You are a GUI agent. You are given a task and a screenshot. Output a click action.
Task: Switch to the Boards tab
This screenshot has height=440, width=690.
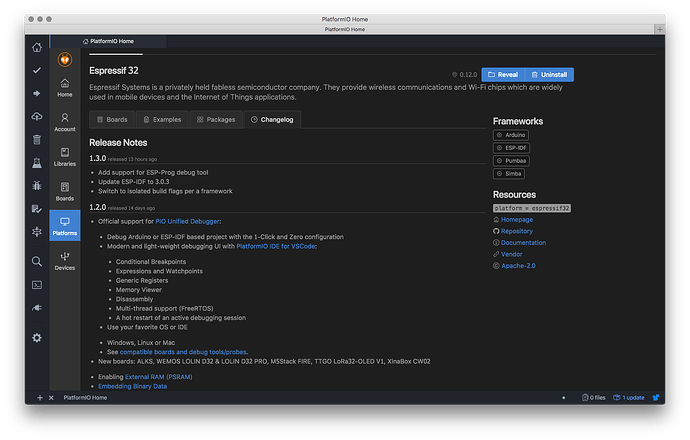tap(112, 120)
